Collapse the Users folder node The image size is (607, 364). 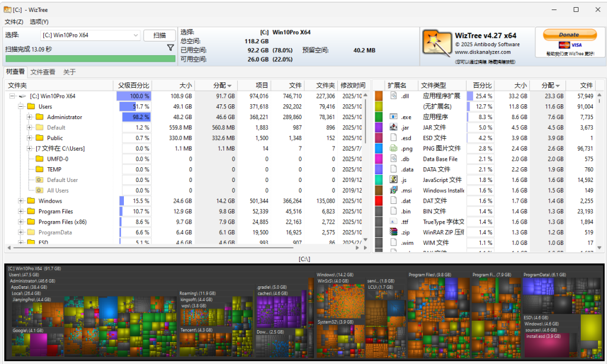click(21, 107)
